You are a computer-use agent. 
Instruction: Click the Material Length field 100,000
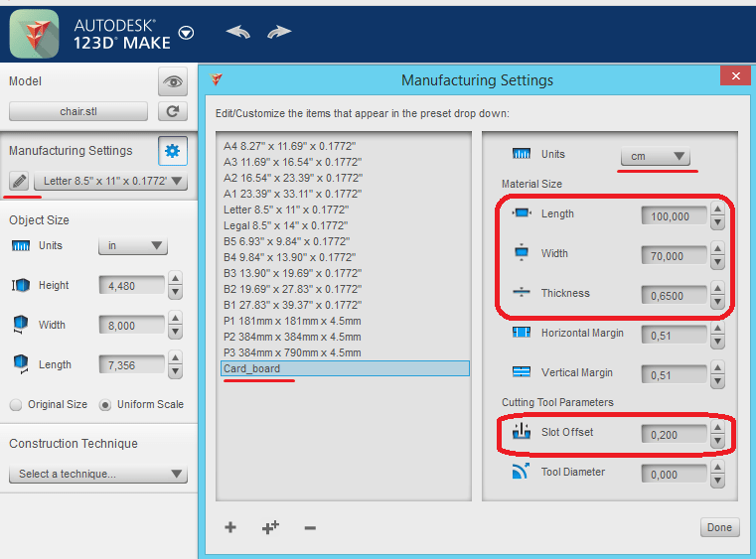point(674,216)
